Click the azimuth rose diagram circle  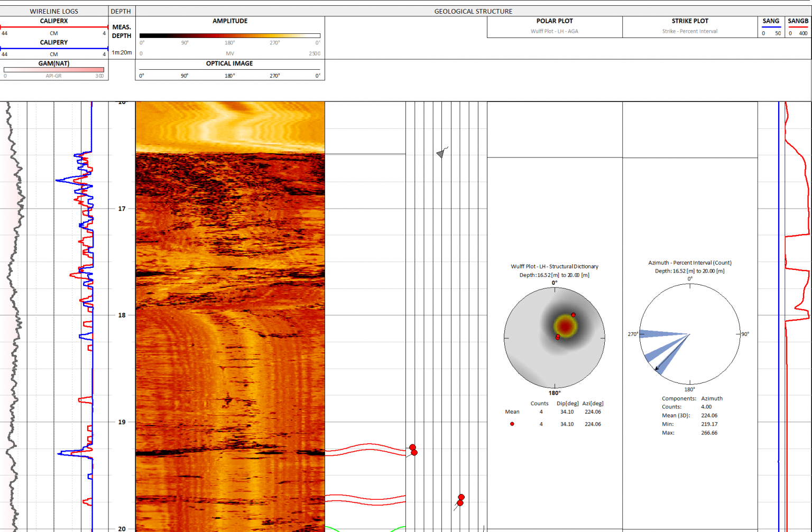point(689,334)
